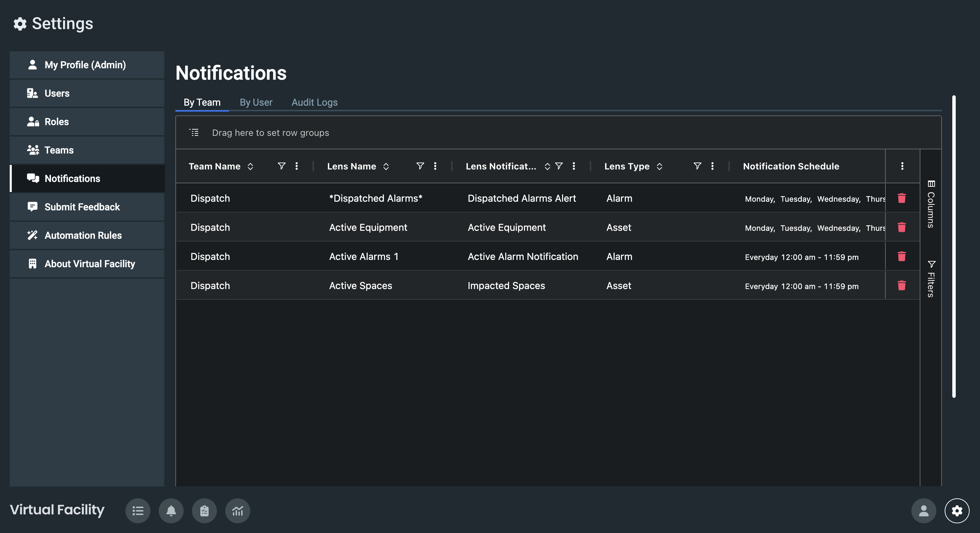
Task: Open the Team Name column menu
Action: click(296, 166)
